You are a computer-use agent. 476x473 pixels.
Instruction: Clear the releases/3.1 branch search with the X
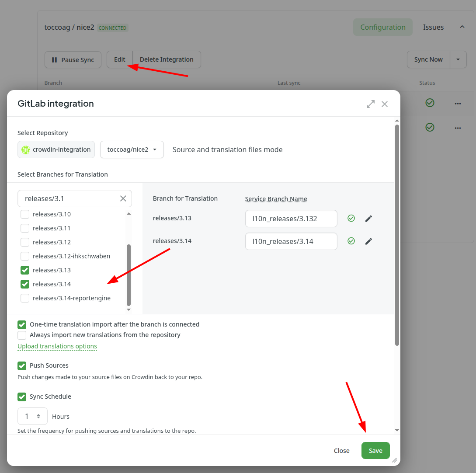point(123,198)
